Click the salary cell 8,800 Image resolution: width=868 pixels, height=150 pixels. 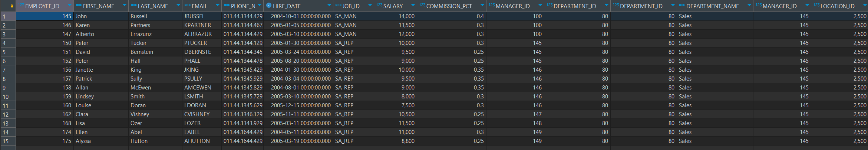[395, 141]
